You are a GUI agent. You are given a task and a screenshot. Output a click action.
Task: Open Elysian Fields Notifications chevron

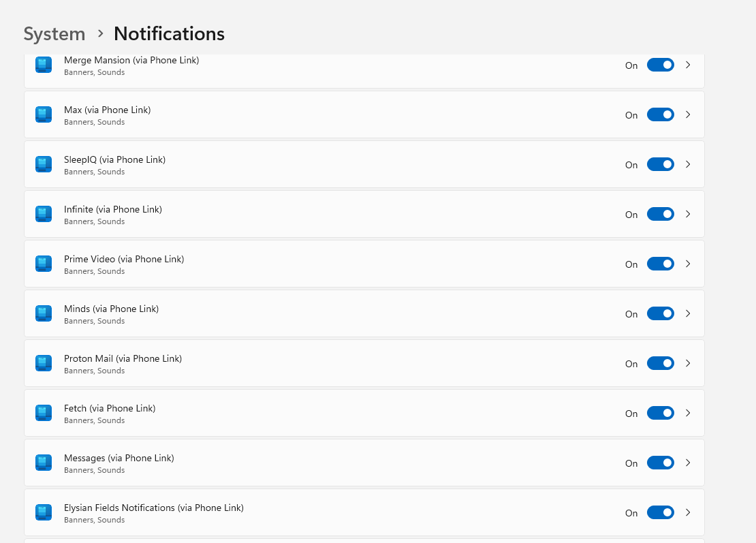pyautogui.click(x=688, y=512)
